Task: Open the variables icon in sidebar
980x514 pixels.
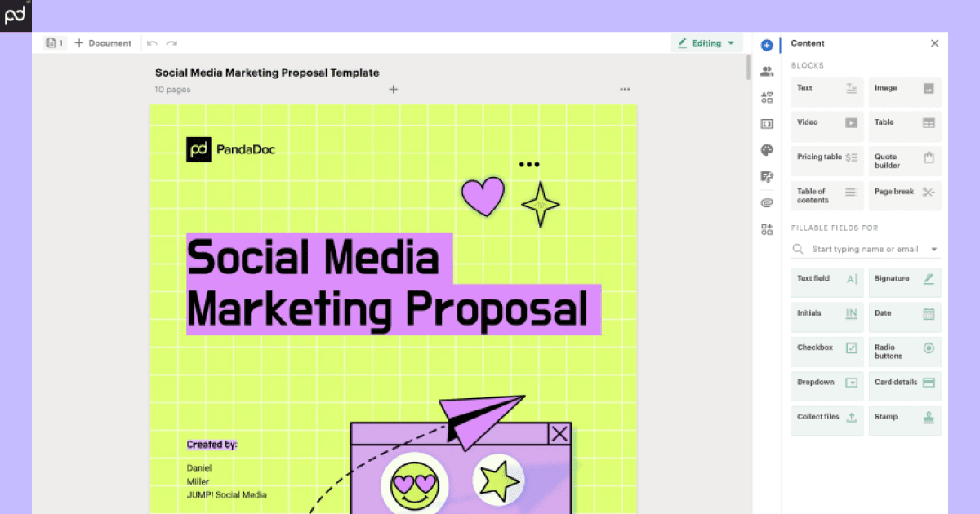Action: (x=766, y=124)
